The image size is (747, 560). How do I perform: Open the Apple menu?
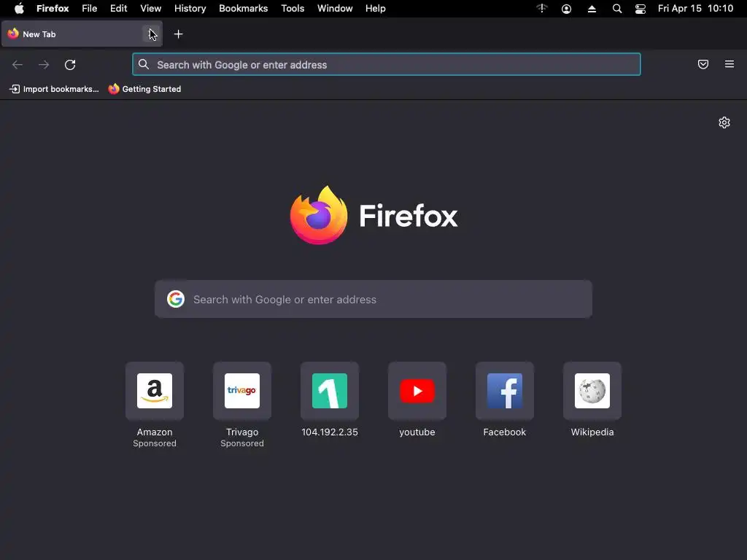tap(19, 9)
